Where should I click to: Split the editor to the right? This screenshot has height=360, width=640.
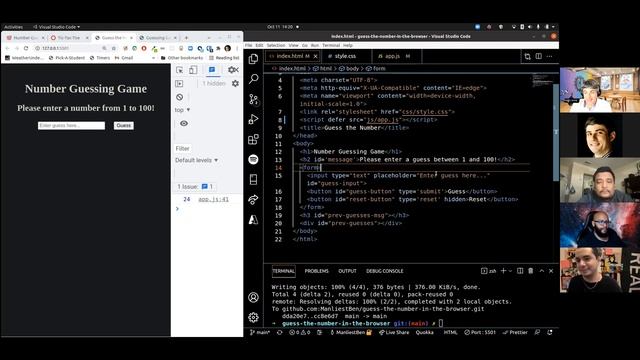[539, 56]
